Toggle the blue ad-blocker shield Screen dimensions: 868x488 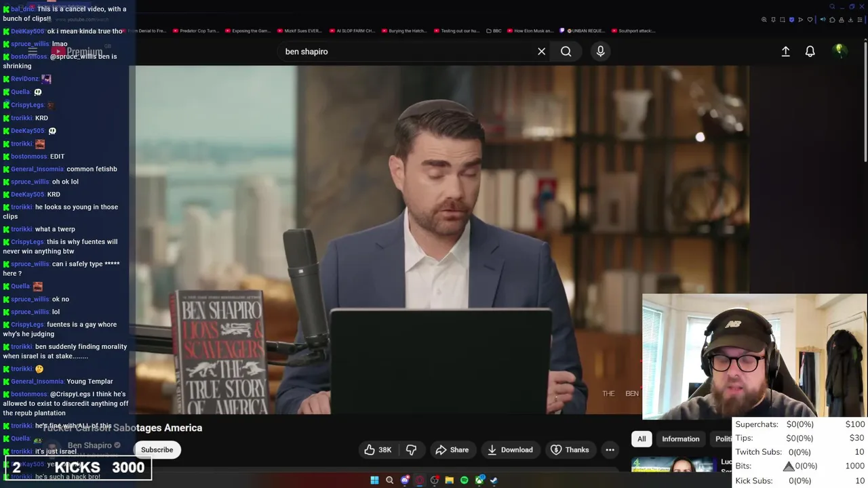(x=791, y=20)
